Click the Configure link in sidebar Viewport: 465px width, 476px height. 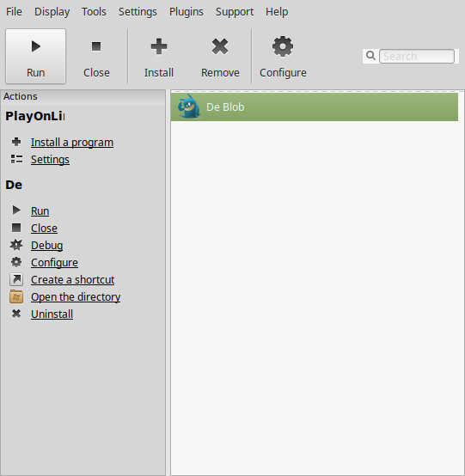point(54,263)
